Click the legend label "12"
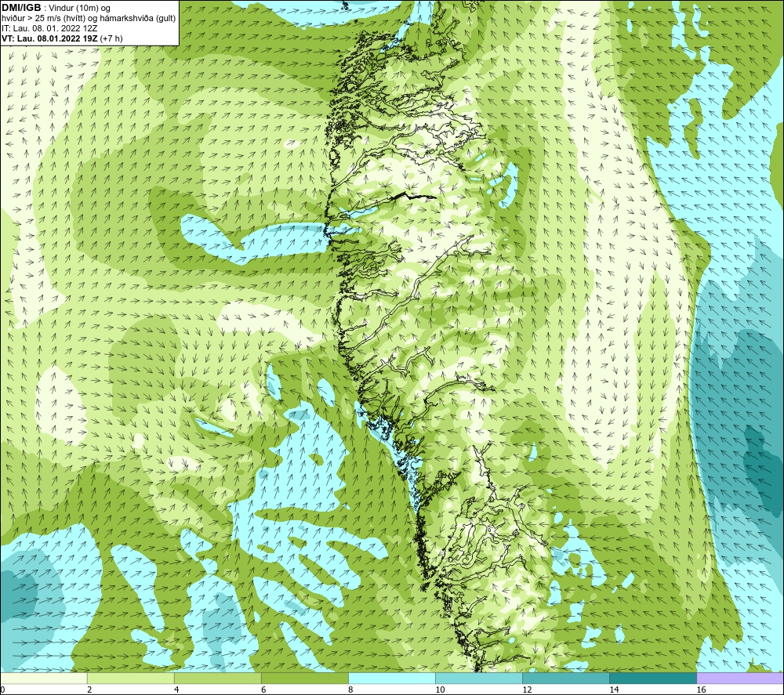Viewport: 784px width, 695px height. tap(527, 690)
